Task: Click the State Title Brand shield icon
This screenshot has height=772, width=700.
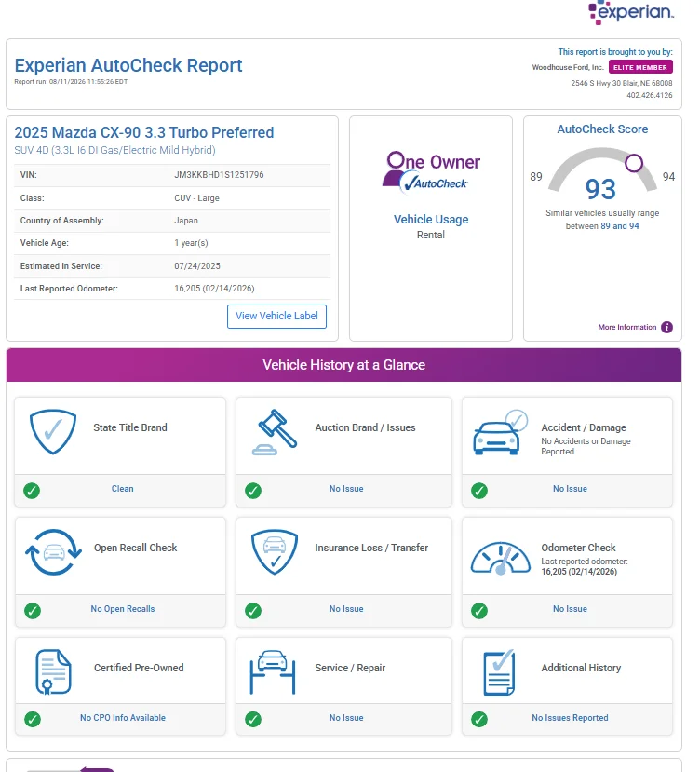Action: [x=53, y=431]
